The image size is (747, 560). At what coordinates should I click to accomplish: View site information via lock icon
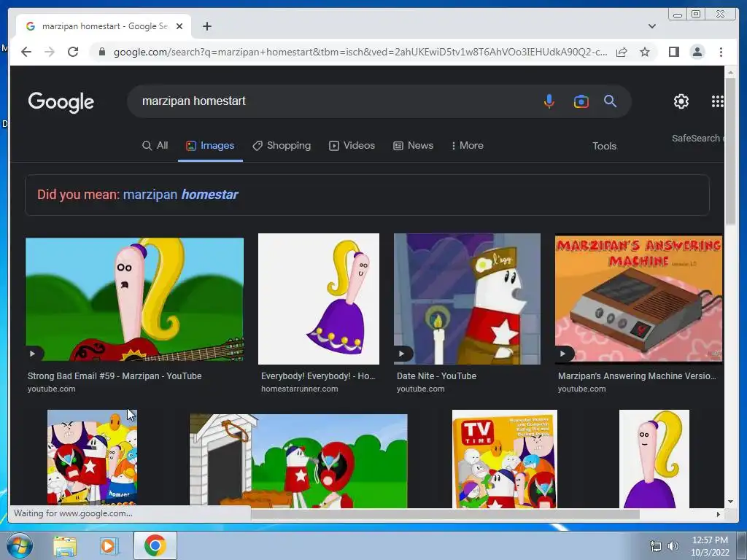click(x=102, y=52)
